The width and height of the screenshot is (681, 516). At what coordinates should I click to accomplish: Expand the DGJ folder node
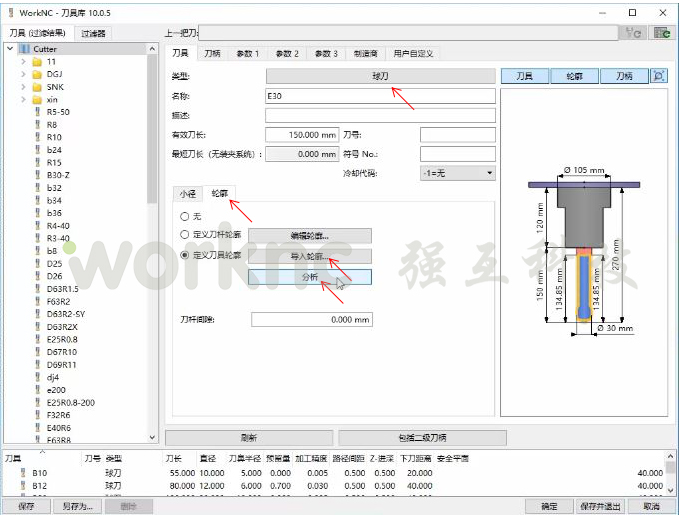coord(23,74)
